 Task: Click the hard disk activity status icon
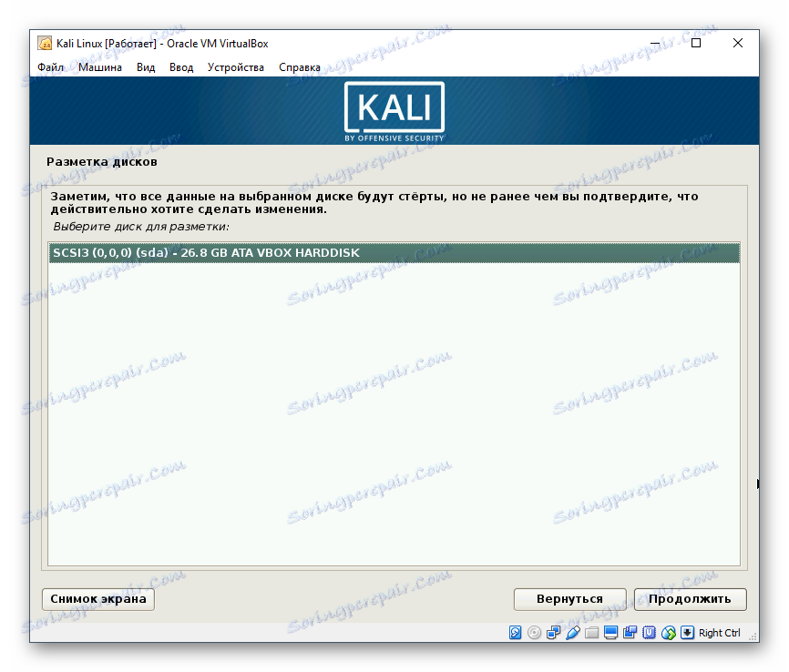tap(516, 632)
